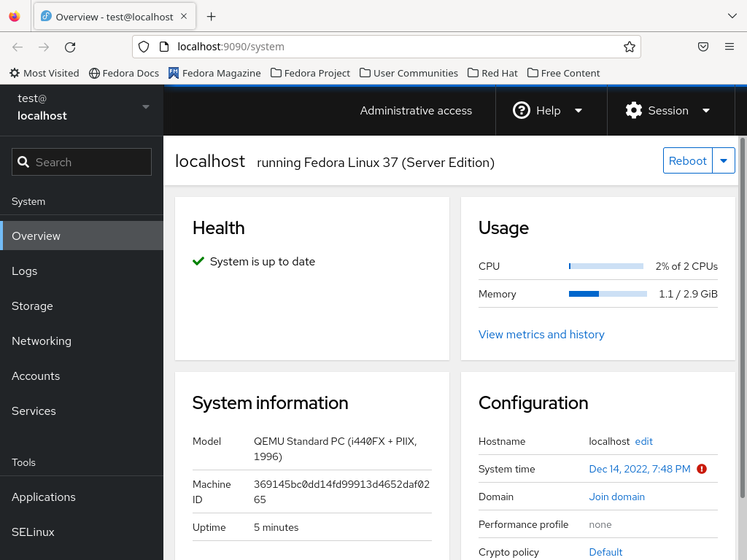Change system time Dec 14, 2022
This screenshot has width=747, height=560.
640,469
